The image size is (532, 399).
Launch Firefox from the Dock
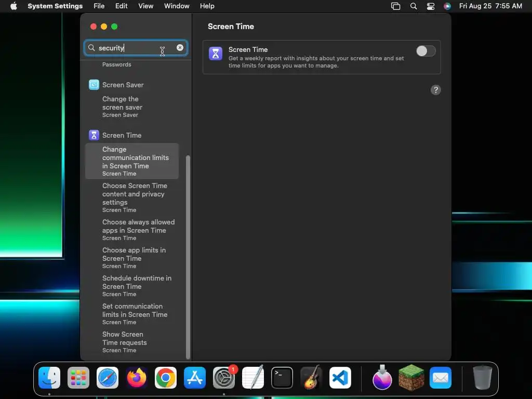tap(137, 378)
